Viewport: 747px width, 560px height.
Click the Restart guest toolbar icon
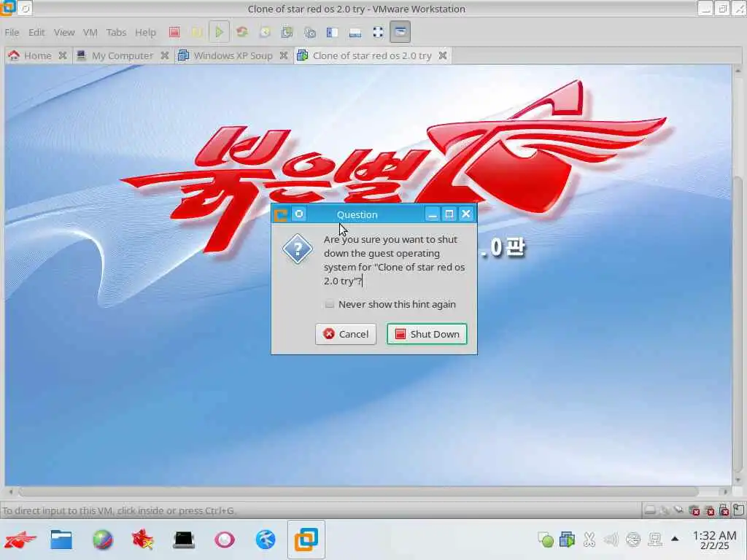242,32
